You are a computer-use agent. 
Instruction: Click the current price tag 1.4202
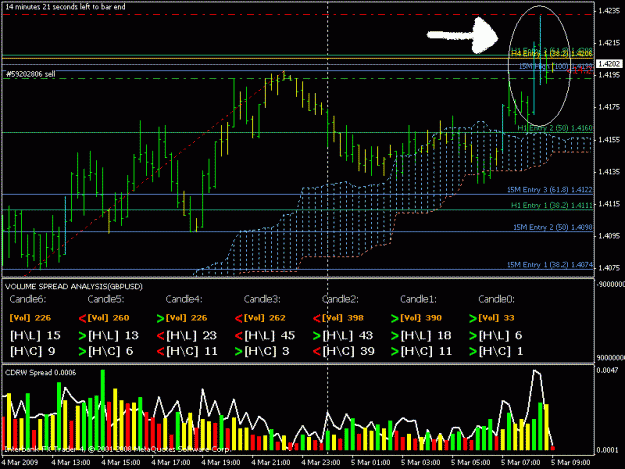pyautogui.click(x=609, y=64)
